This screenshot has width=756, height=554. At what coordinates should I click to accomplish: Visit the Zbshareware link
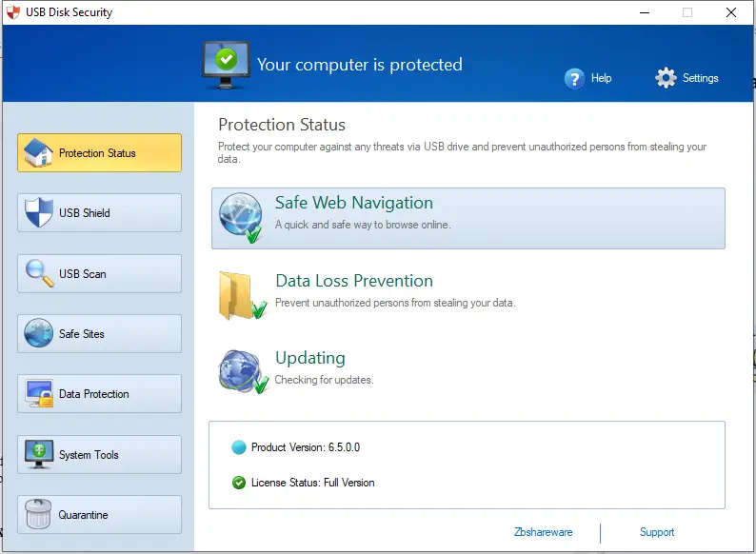click(x=543, y=532)
